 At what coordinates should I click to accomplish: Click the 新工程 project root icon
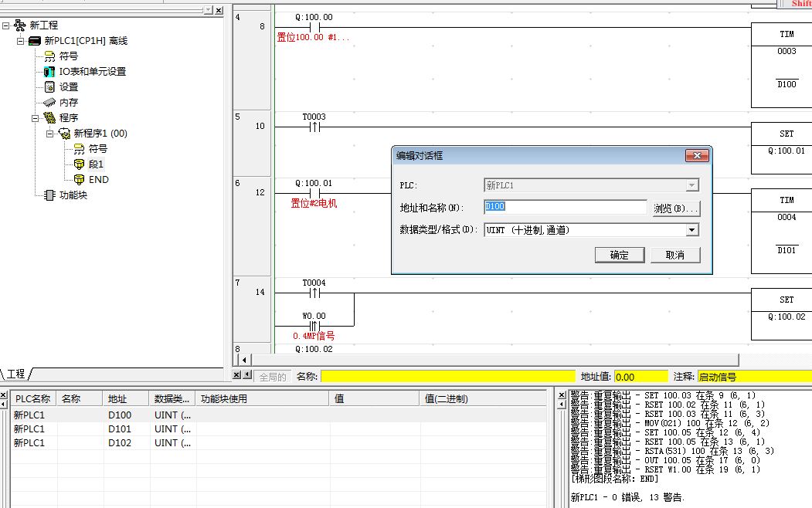point(19,25)
